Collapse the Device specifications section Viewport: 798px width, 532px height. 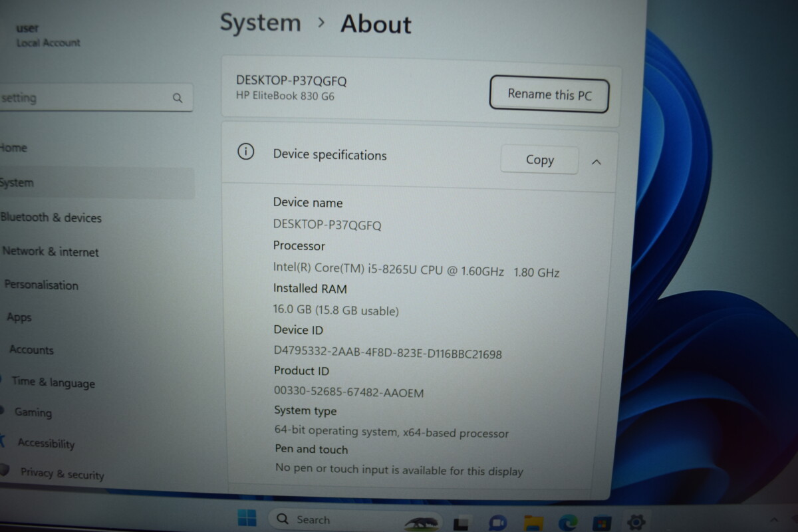point(597,162)
